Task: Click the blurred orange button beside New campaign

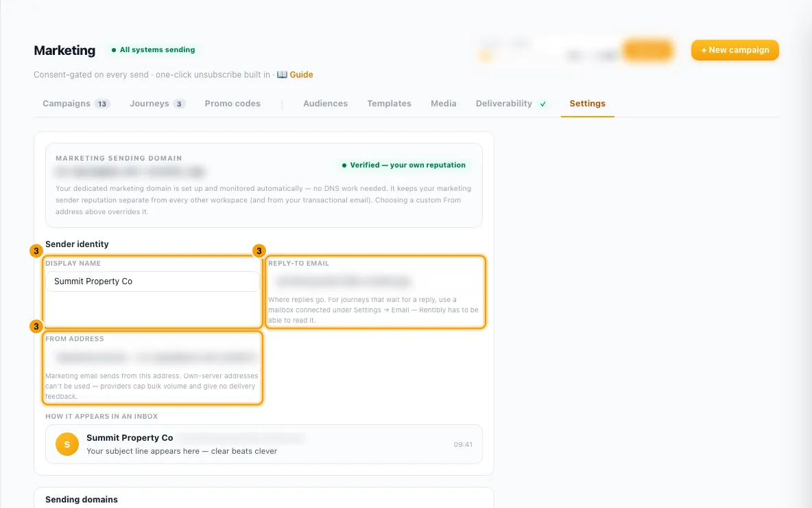Action: coord(648,50)
